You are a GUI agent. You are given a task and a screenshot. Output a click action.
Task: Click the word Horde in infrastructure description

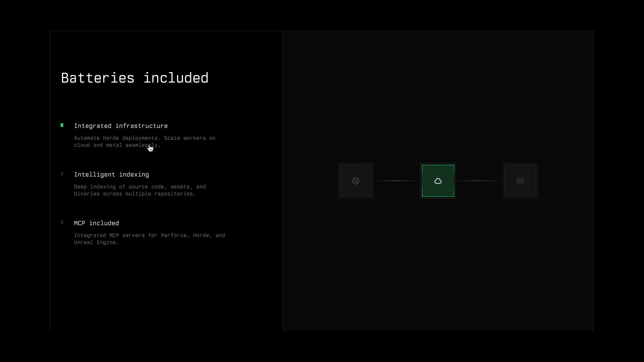pos(111,138)
